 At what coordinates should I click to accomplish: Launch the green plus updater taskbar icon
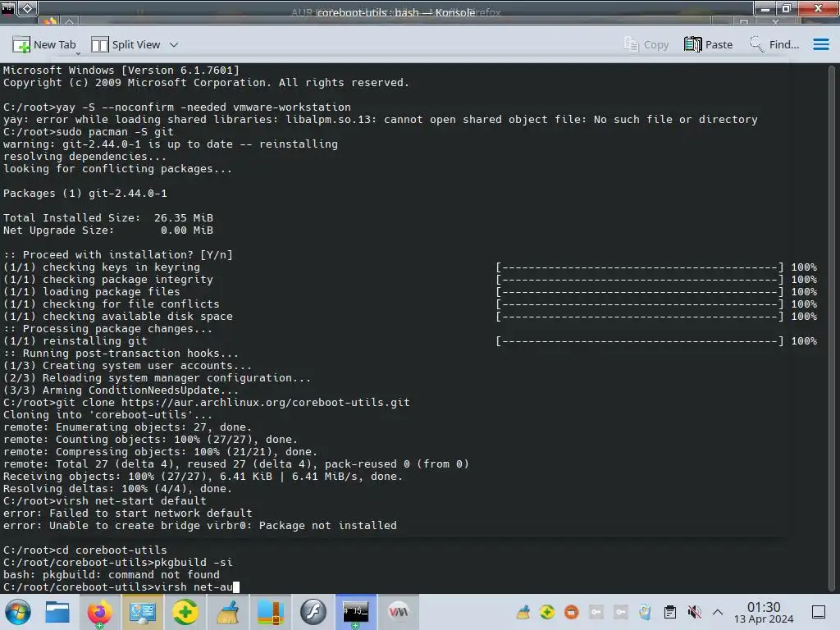[185, 612]
